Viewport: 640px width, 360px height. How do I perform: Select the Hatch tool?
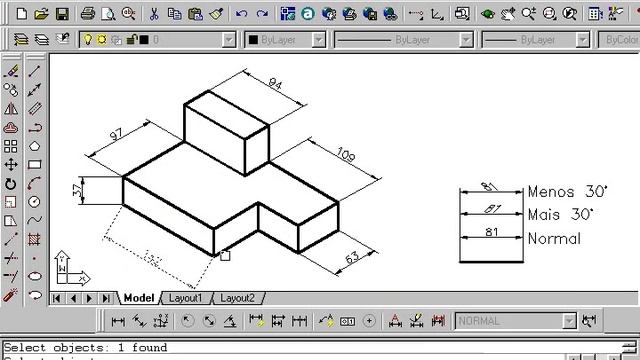35,239
